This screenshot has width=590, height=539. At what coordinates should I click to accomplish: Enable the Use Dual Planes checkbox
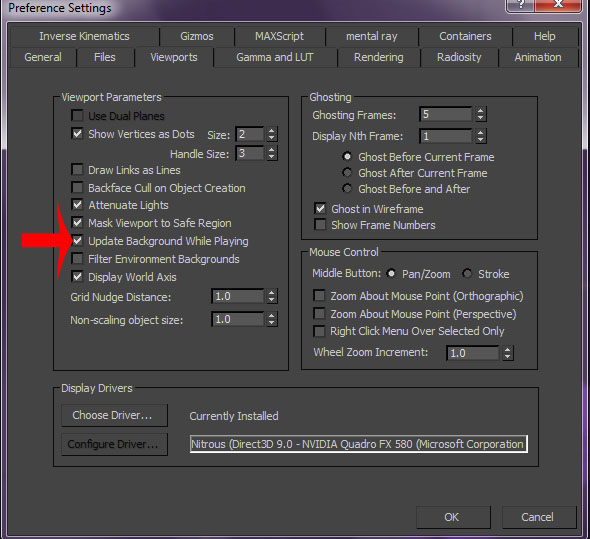(77, 115)
